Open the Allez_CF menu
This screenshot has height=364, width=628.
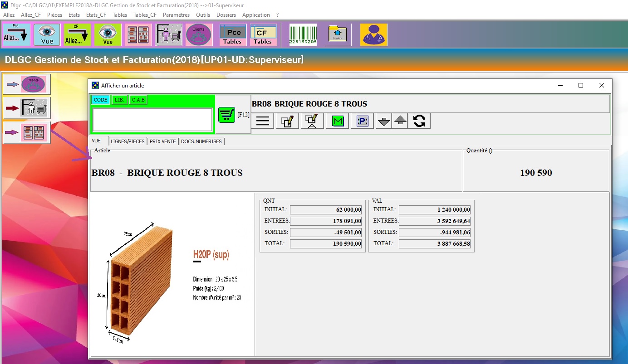pos(31,15)
